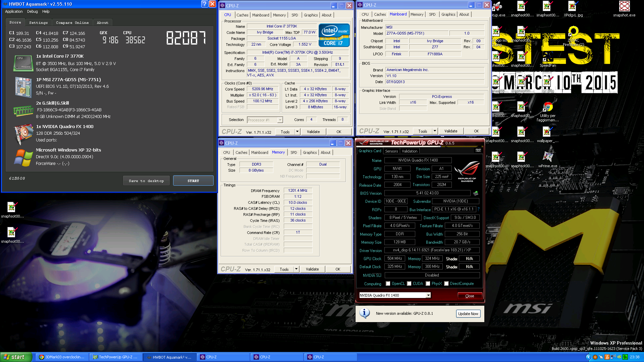Screen dimensions: 644x362
Task: Click the Close button in GPU-Z
Action: [470, 296]
